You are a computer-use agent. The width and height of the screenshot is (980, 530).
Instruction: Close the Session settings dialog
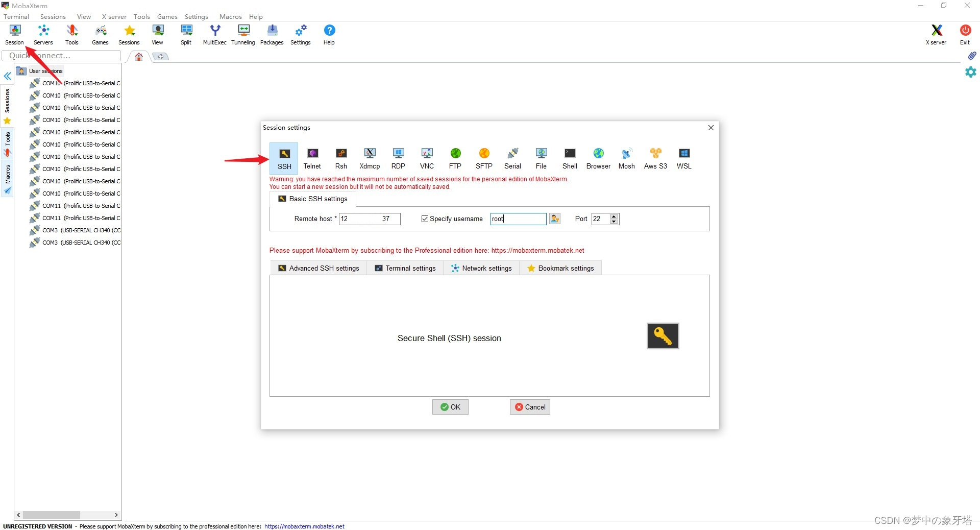coord(710,128)
